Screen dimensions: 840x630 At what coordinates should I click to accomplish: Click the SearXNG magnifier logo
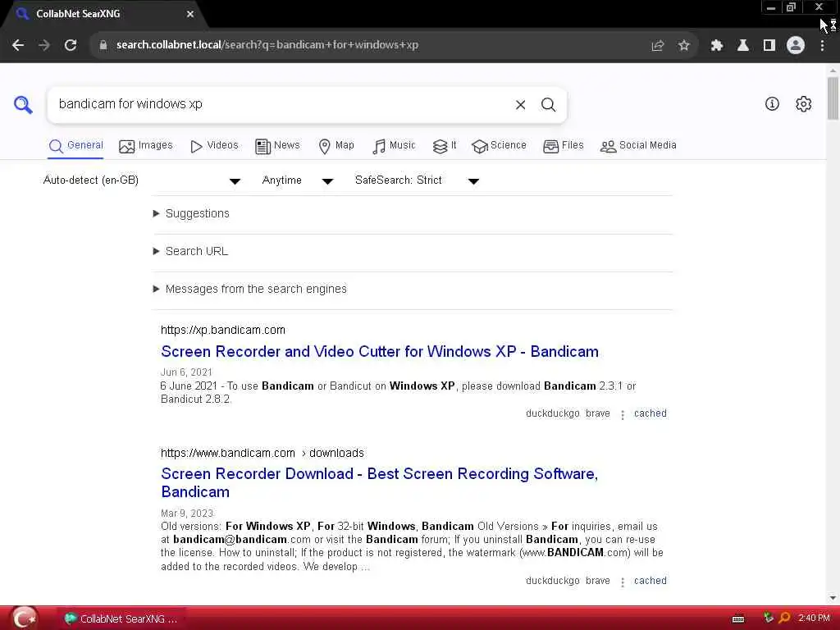23,104
